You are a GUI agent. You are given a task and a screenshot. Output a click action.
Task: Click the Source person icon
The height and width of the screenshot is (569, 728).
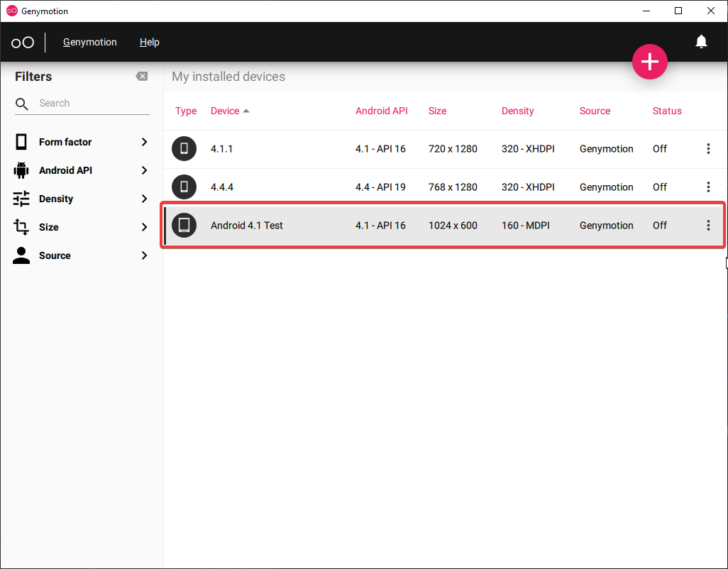pos(21,255)
